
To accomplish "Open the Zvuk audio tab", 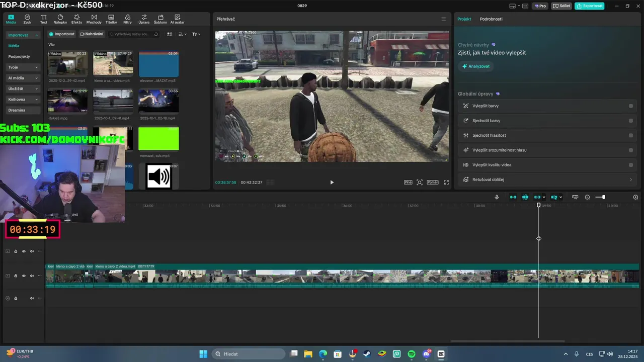I will point(27,19).
